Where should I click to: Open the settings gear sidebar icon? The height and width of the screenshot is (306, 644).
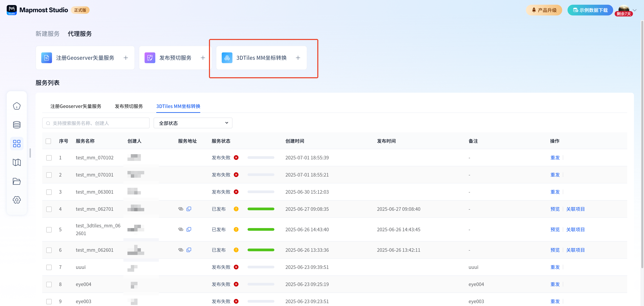(x=16, y=200)
